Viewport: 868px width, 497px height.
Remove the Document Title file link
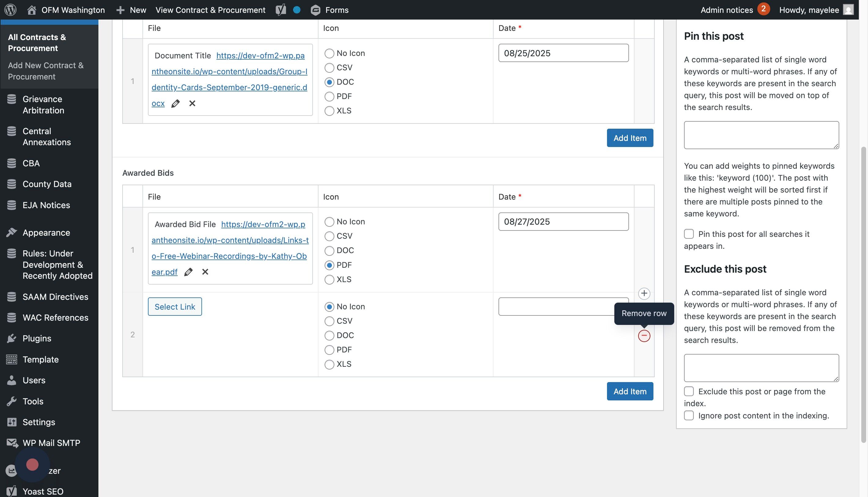(192, 103)
